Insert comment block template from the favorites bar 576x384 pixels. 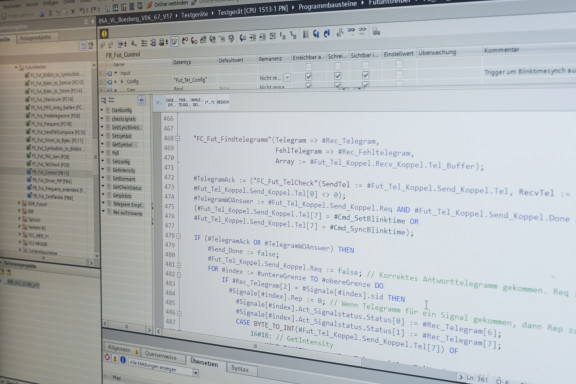click(x=209, y=102)
